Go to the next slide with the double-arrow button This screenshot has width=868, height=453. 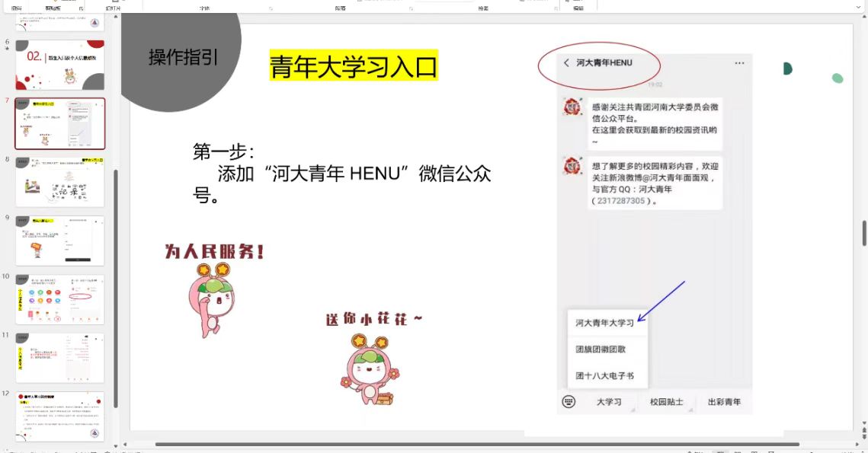864,435
